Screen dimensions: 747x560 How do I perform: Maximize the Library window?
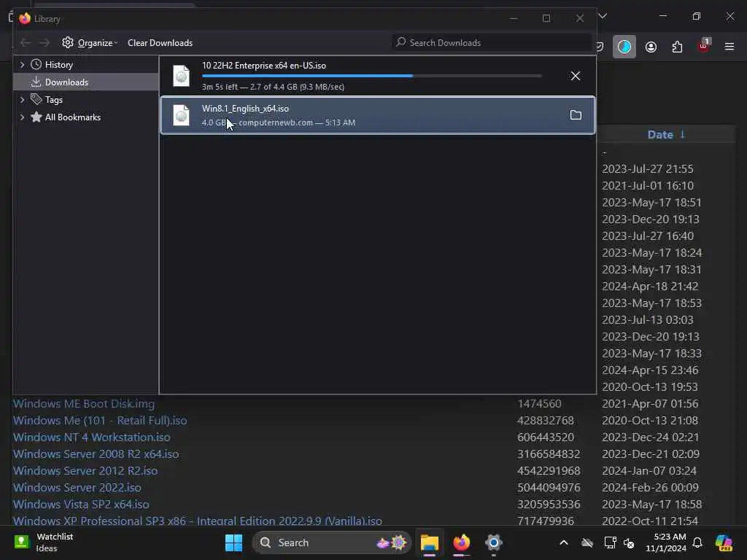(x=546, y=18)
